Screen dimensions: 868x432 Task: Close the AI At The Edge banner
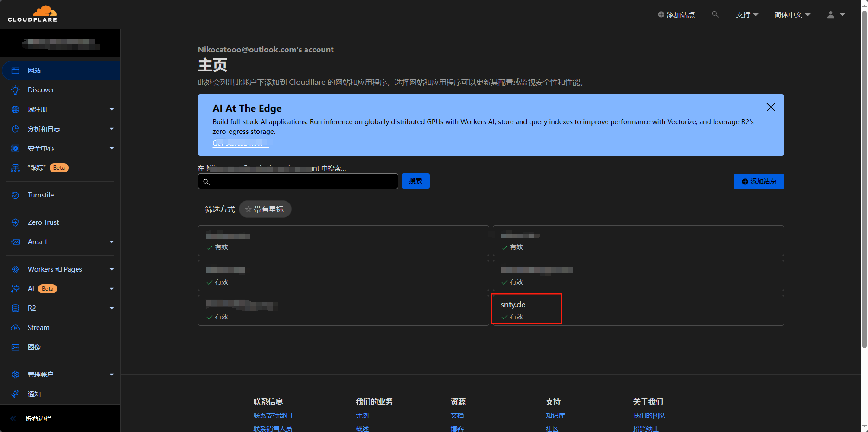pyautogui.click(x=771, y=107)
